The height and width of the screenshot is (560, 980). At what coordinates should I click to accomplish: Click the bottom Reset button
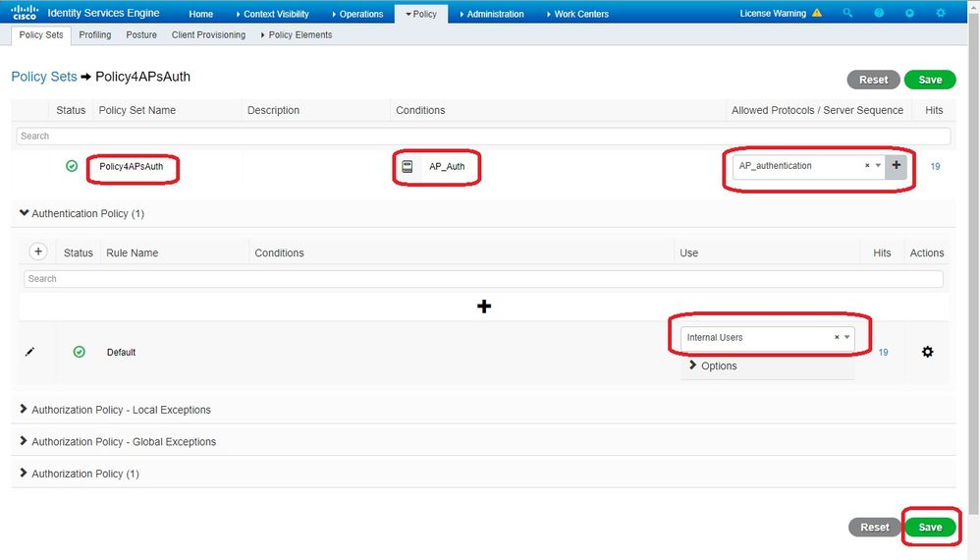(x=874, y=527)
